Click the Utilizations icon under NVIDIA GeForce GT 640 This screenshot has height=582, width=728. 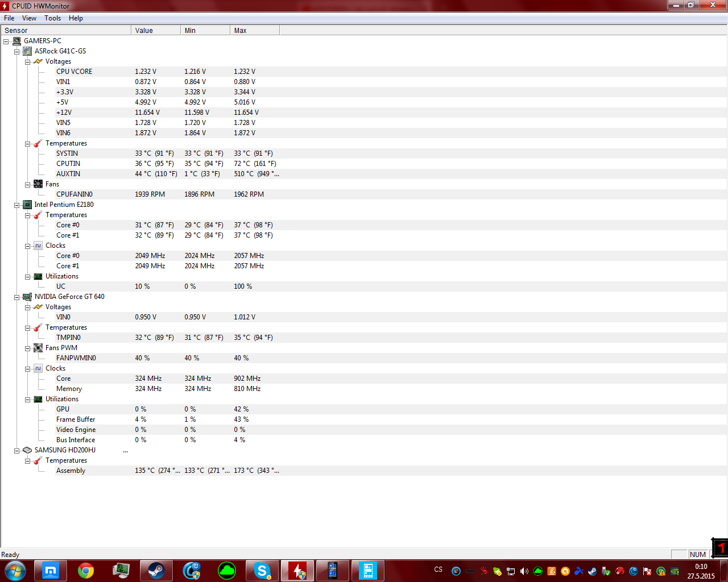point(38,399)
